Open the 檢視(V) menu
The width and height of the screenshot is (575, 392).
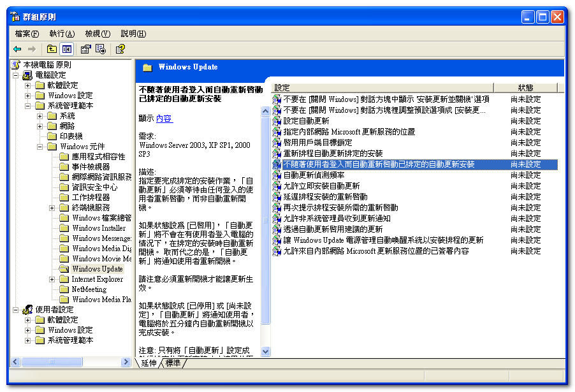(x=98, y=34)
